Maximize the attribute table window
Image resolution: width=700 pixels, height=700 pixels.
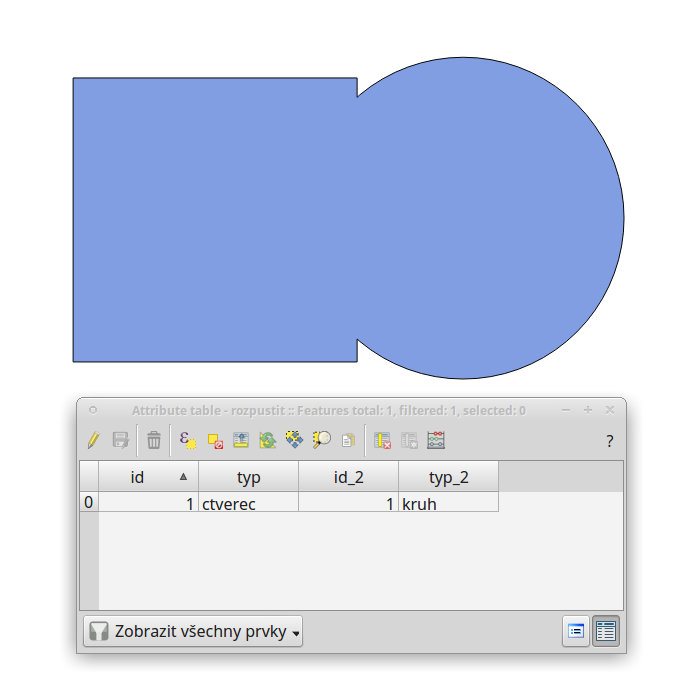pos(588,410)
